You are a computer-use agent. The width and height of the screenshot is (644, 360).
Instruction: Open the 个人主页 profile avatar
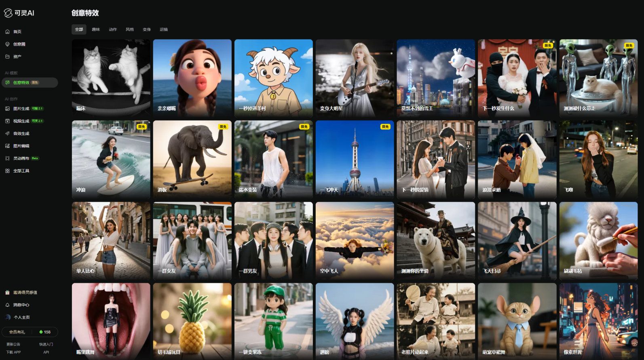(8, 317)
